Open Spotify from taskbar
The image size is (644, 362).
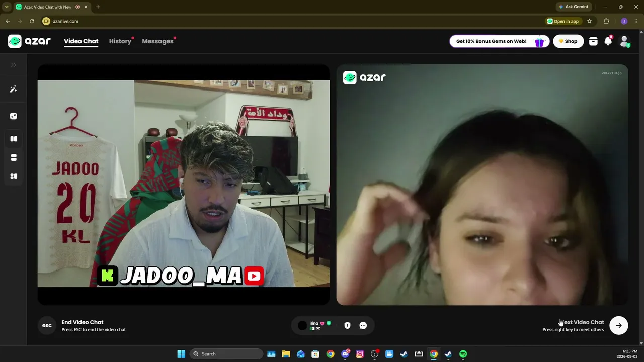point(463,354)
